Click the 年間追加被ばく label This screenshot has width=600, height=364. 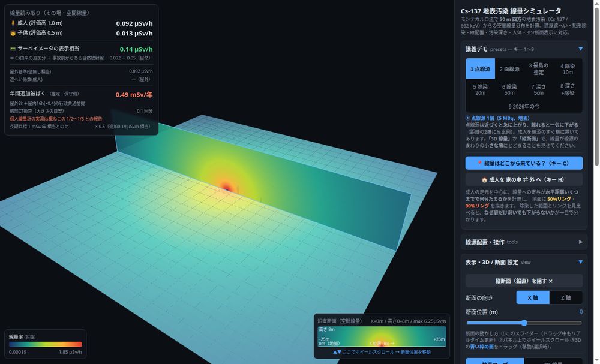[x=28, y=94]
